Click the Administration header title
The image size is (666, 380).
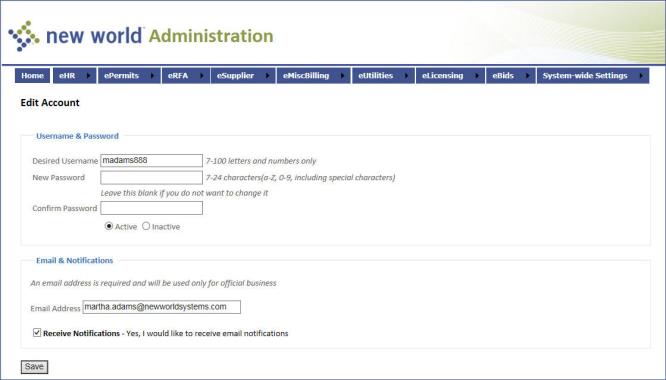[211, 36]
